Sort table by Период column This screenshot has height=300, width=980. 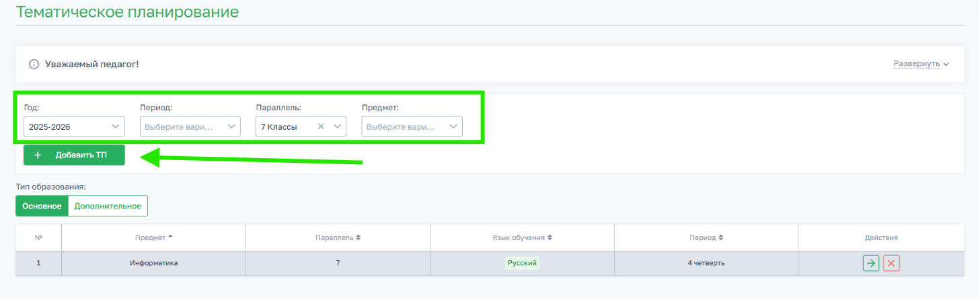pos(706,237)
